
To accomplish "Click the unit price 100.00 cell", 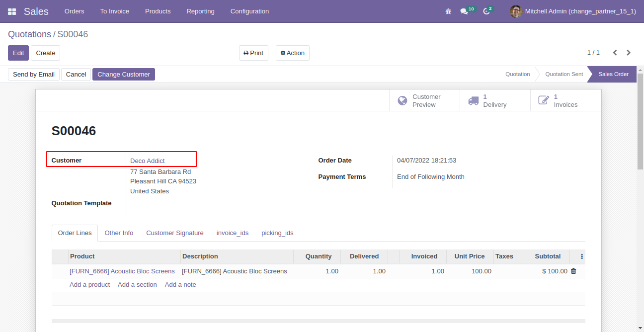I will point(470,271).
